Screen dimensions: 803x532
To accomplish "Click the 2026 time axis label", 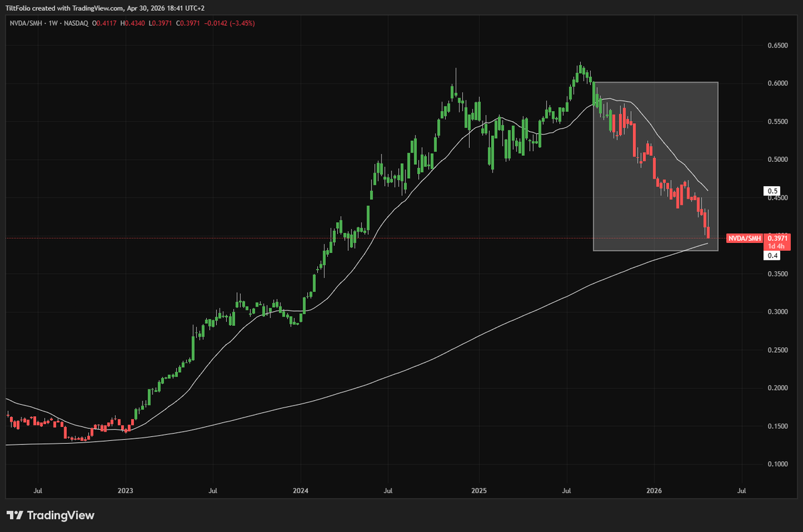I will [x=654, y=491].
